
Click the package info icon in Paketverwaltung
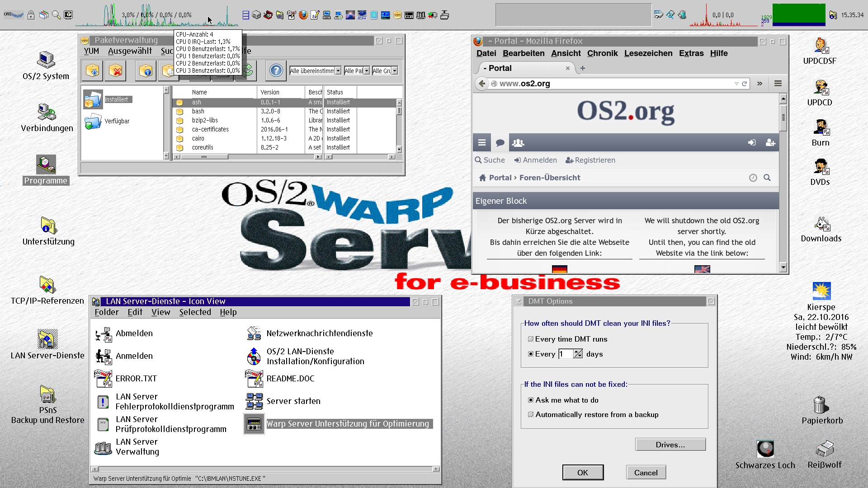[x=146, y=70]
